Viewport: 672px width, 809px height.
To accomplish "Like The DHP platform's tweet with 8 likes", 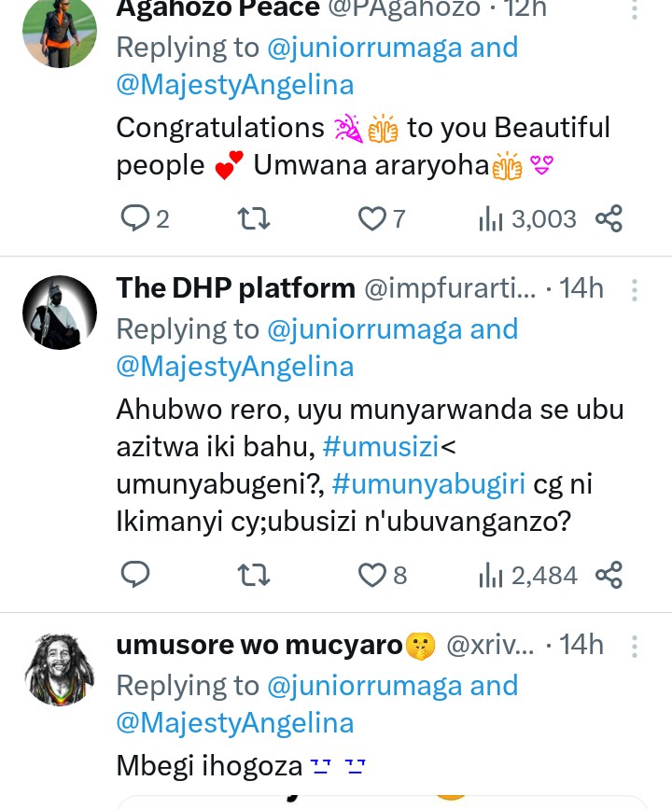I will [373, 576].
